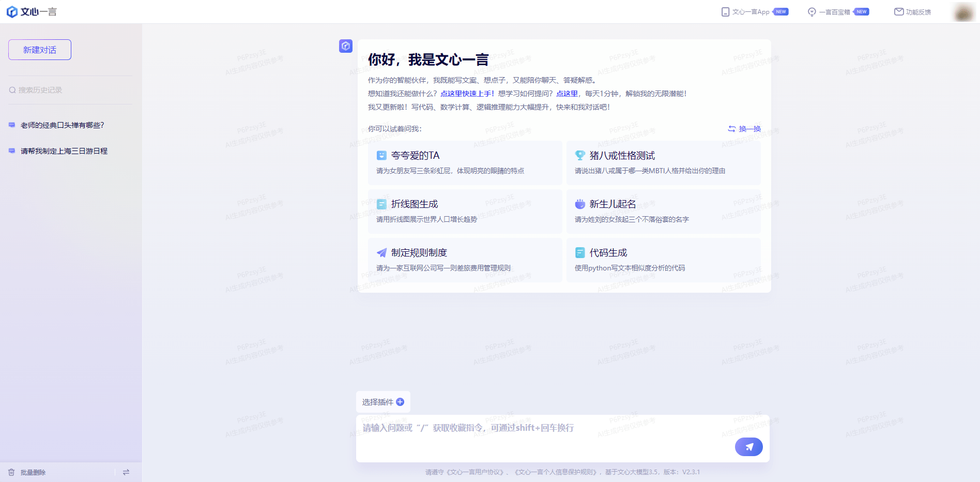Click the lightbulb icon beside 一言百宝箱
The width and height of the screenshot is (980, 482).
[x=812, y=12]
